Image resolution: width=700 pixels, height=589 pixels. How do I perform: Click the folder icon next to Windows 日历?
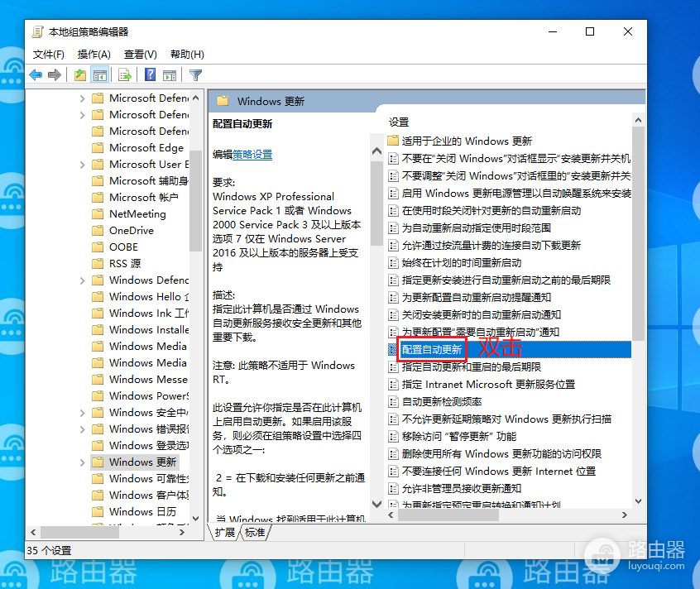point(98,511)
